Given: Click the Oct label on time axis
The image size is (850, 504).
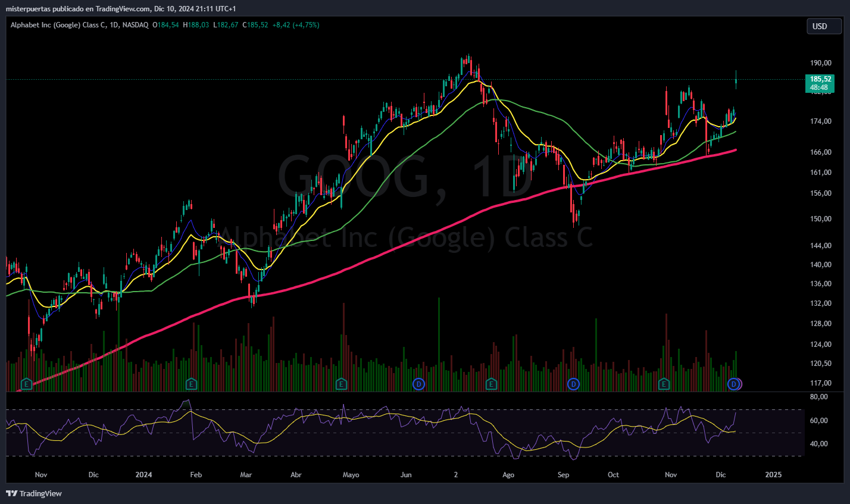Looking at the screenshot, I should point(613,475).
